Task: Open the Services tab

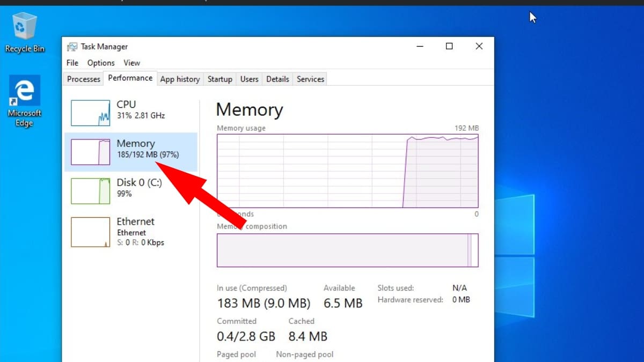Action: [x=310, y=79]
